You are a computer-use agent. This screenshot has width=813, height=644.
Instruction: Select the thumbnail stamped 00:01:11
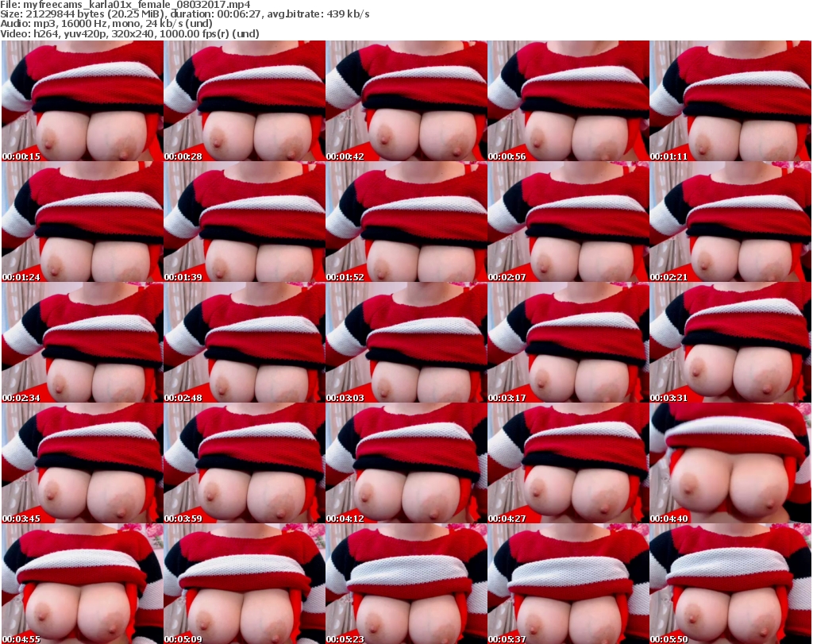pos(730,101)
